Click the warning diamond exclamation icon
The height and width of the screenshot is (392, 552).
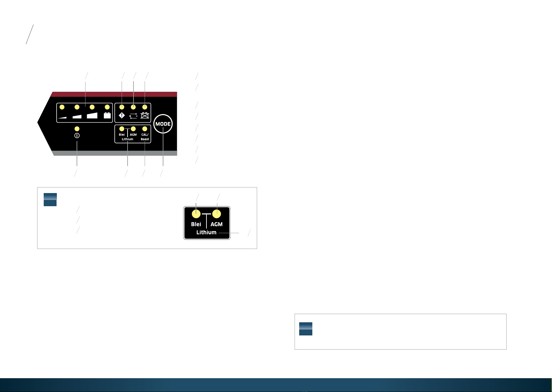tap(122, 115)
